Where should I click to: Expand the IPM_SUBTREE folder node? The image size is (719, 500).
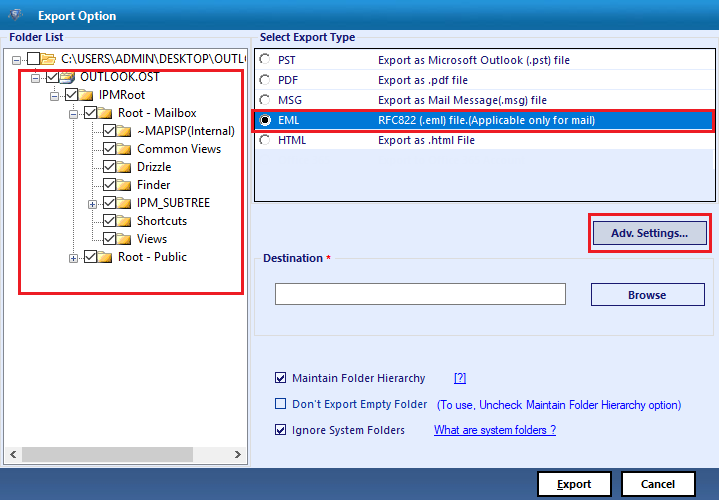tap(92, 204)
